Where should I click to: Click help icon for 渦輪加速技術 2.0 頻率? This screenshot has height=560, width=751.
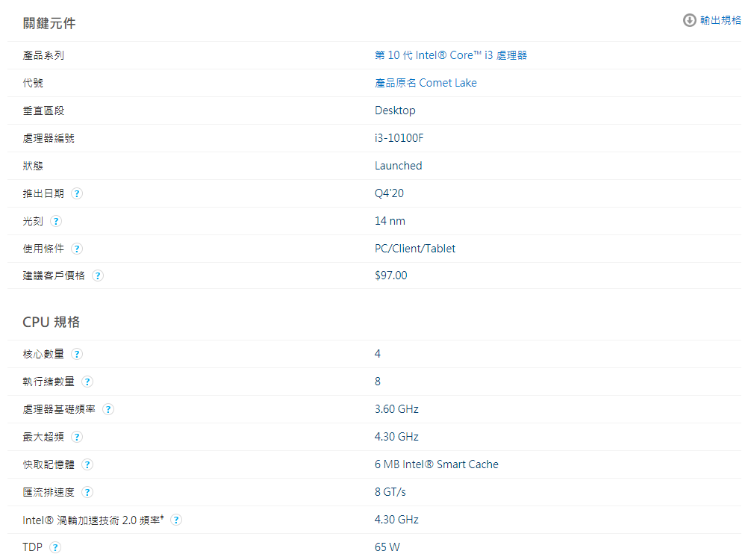[x=176, y=520]
